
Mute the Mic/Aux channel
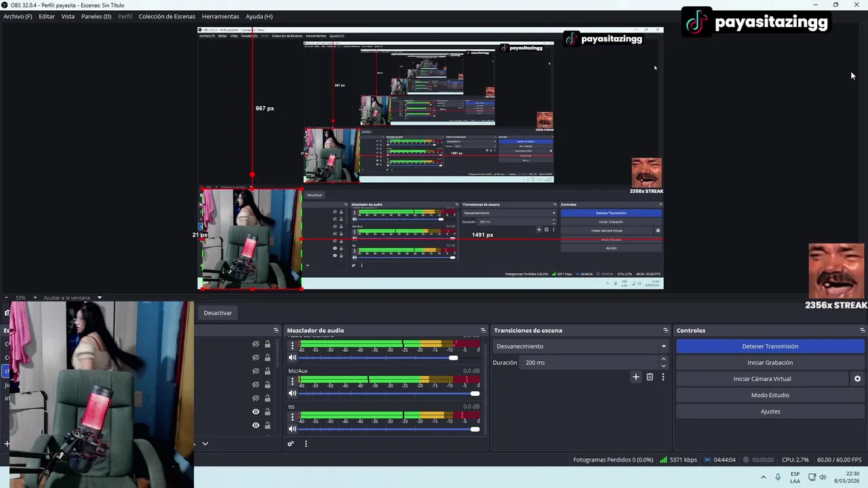[292, 393]
